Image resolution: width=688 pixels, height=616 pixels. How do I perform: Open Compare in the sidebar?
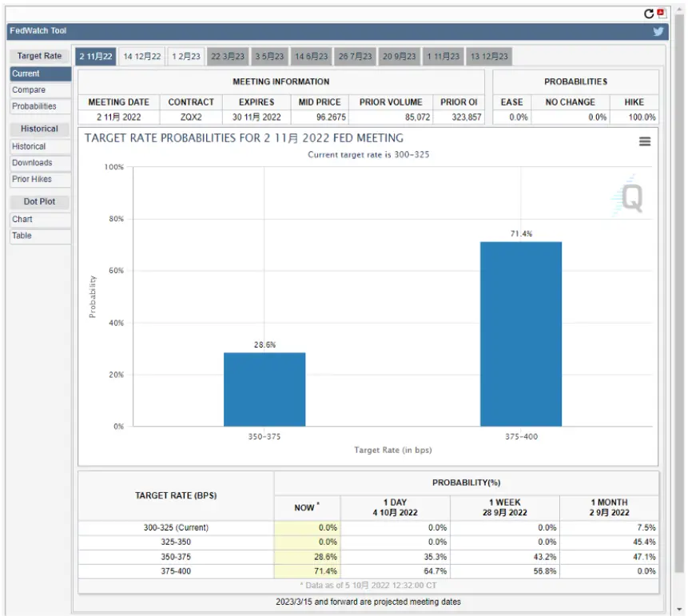(x=41, y=90)
